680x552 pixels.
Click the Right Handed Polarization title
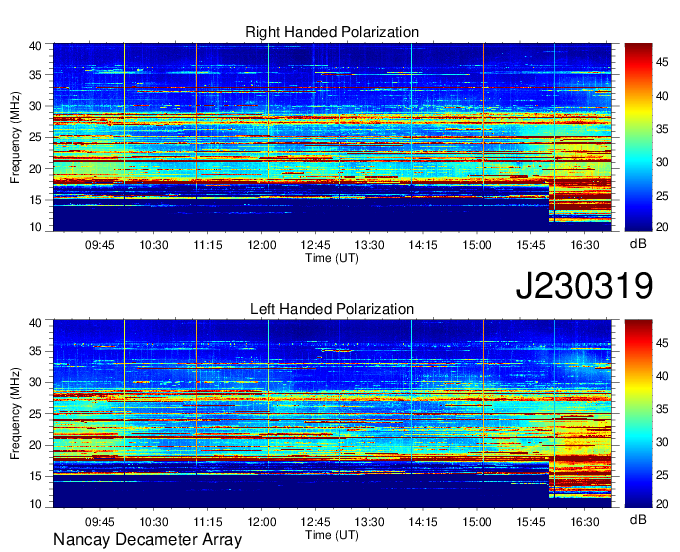pos(332,32)
